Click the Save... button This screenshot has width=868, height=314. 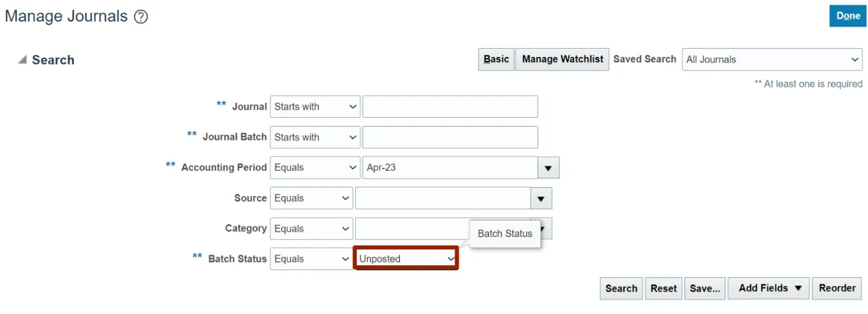click(704, 289)
